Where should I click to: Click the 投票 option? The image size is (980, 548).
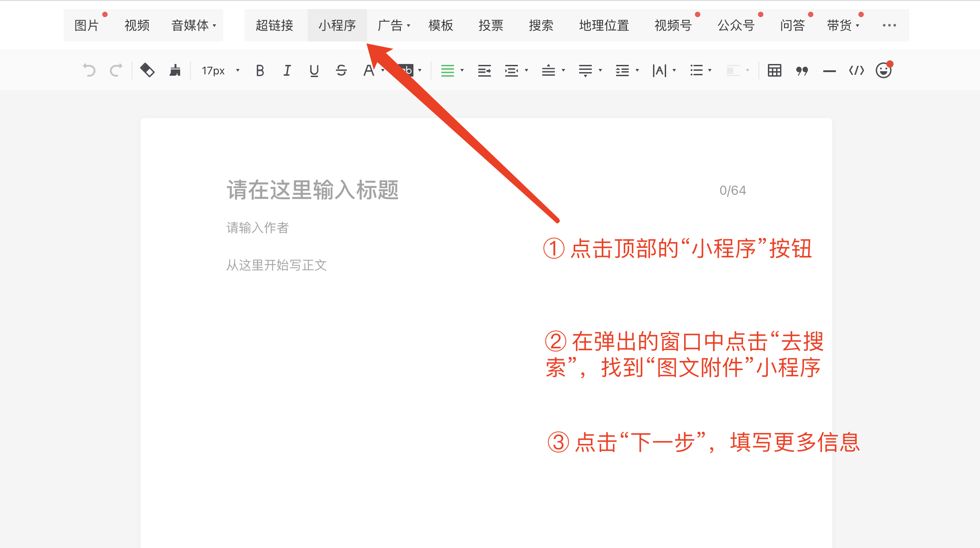tap(491, 25)
